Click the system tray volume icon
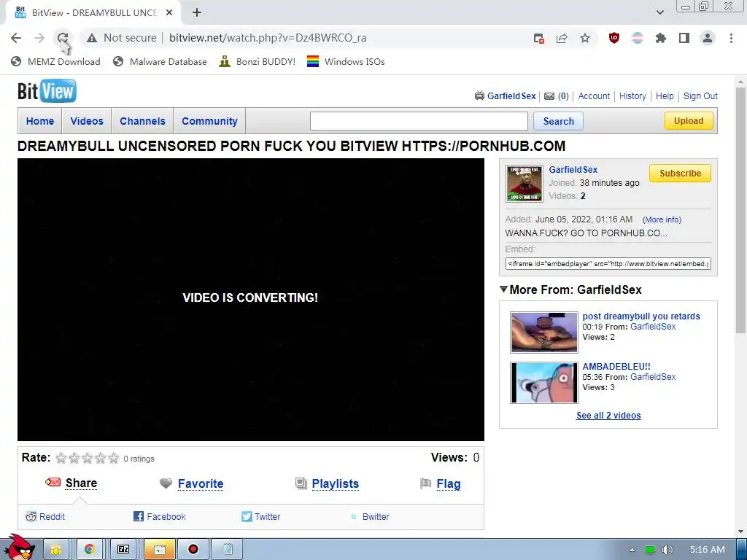 click(667, 550)
